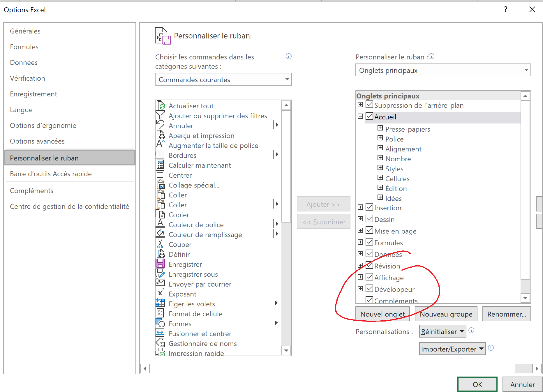The image size is (543, 392).
Task: Click the Figer les volets icon
Action: [160, 303]
